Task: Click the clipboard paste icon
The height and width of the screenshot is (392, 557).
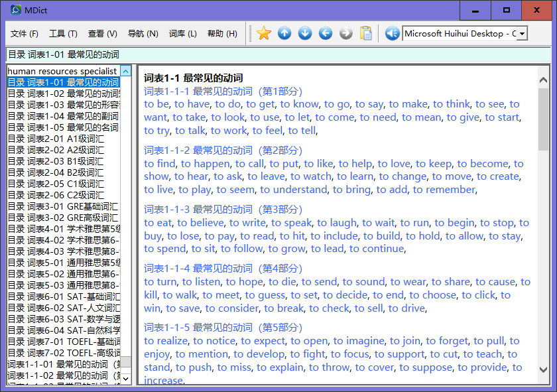Action: pos(366,33)
